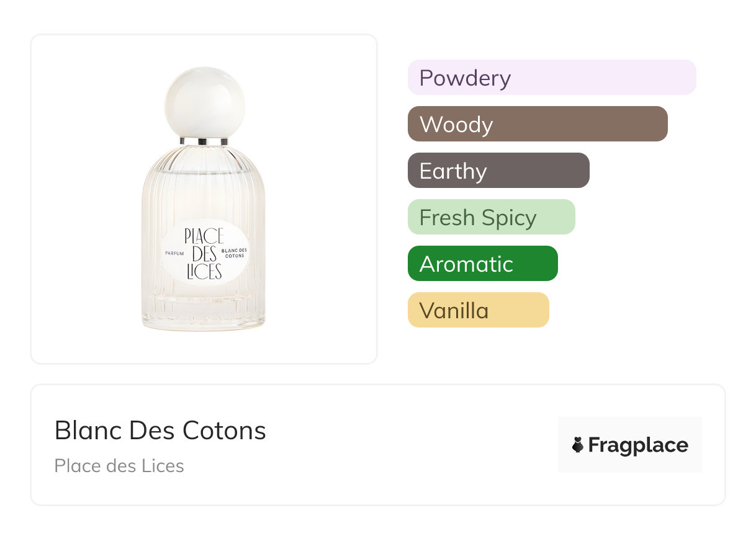The image size is (756, 536).
Task: Click the small PARFUM text on the label
Action: 172,254
